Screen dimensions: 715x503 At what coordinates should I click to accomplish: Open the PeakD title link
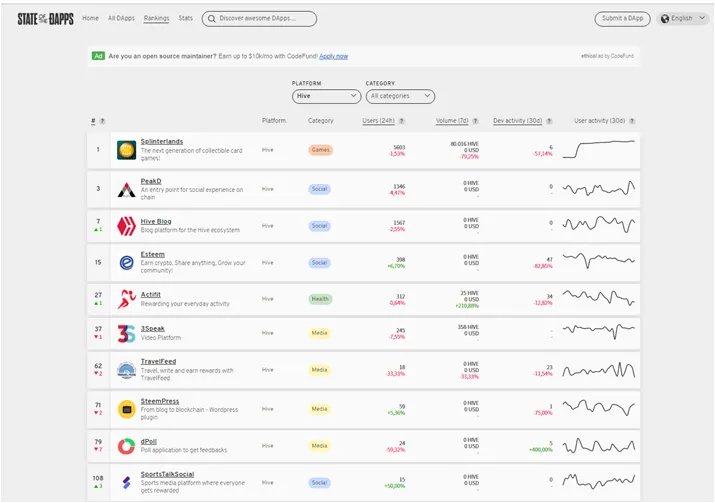tap(151, 181)
